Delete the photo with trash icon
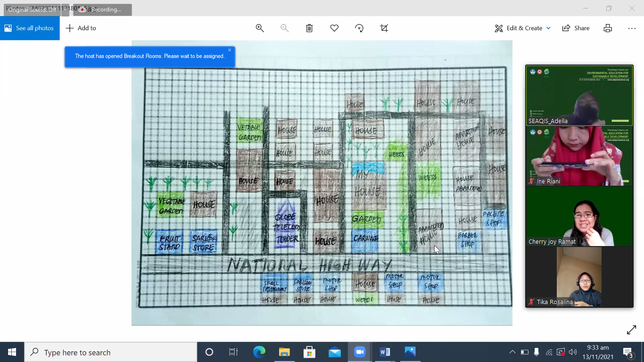This screenshot has height=362, width=644. point(309,28)
